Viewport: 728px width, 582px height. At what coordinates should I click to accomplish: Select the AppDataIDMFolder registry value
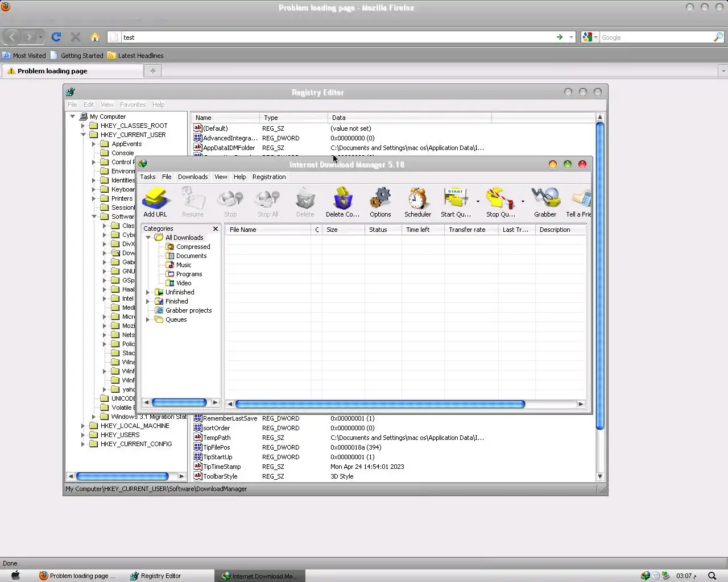tap(224, 148)
